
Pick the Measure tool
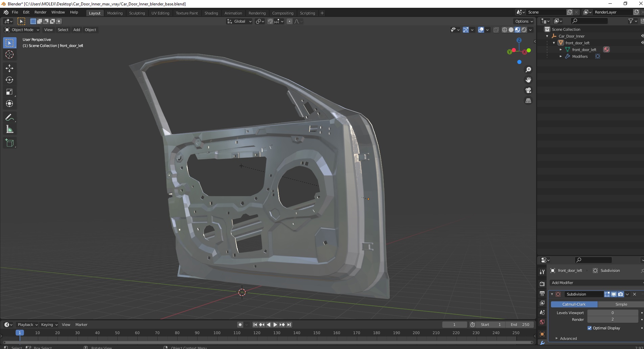pyautogui.click(x=9, y=129)
